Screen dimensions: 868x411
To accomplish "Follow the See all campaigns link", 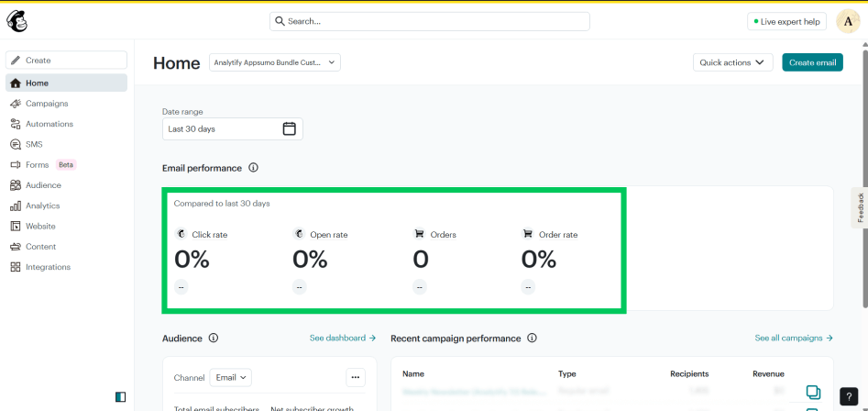I will [794, 338].
